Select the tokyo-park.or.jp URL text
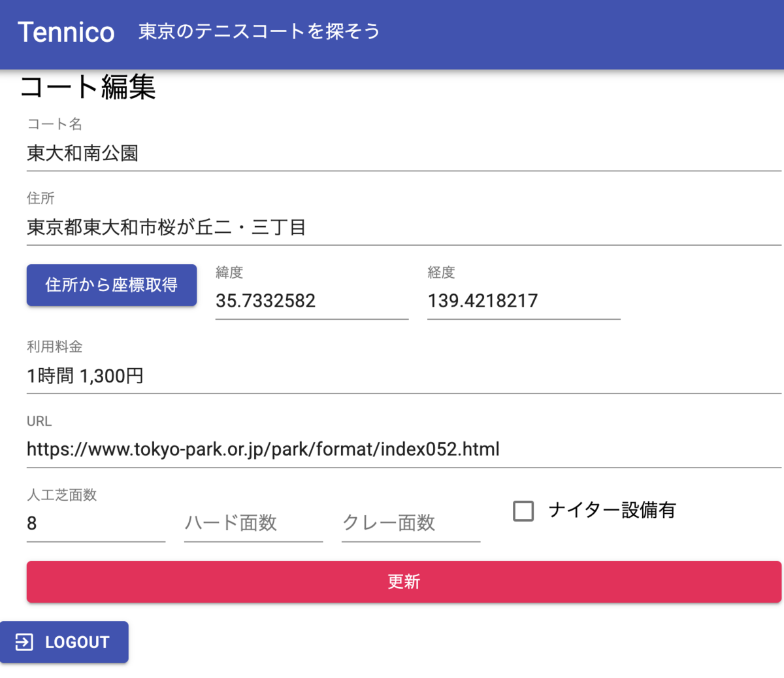The height and width of the screenshot is (678, 784). point(263,450)
